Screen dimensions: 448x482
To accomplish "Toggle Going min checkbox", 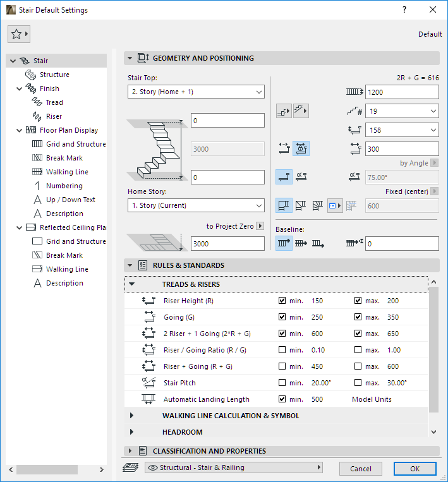I will tap(282, 316).
